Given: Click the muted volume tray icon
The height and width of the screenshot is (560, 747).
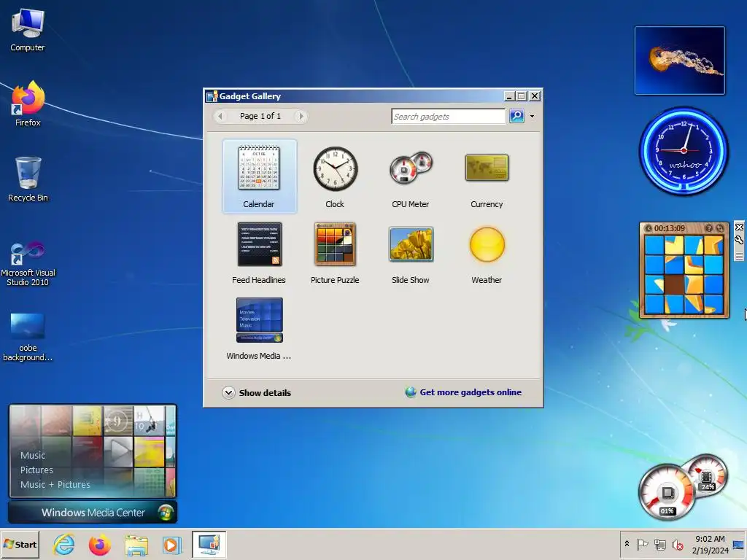Looking at the screenshot, I should pyautogui.click(x=677, y=544).
